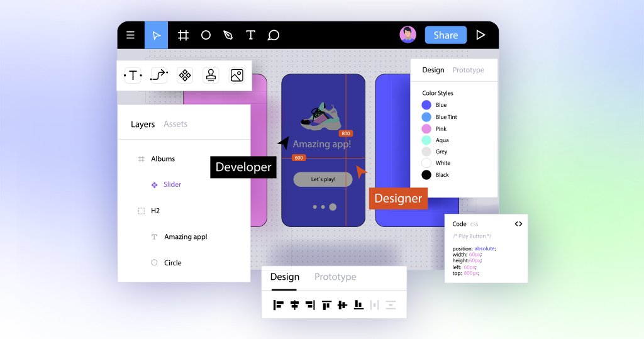Select the Slider layer

[x=172, y=185]
